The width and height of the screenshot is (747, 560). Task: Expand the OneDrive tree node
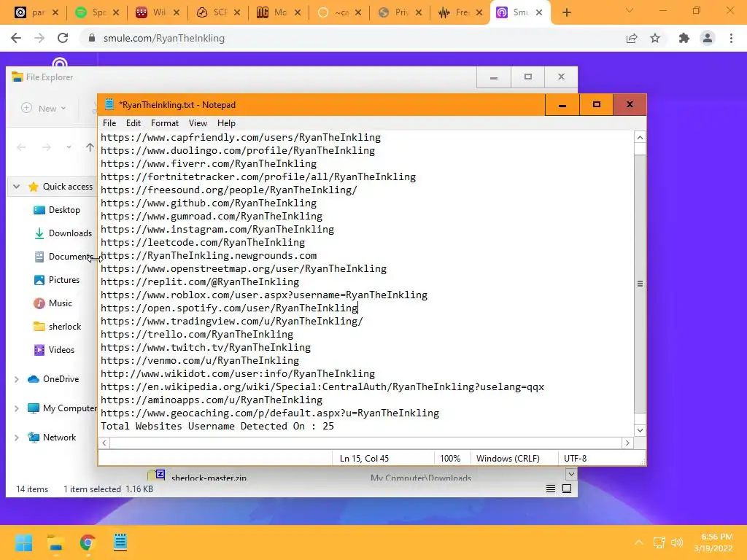17,379
